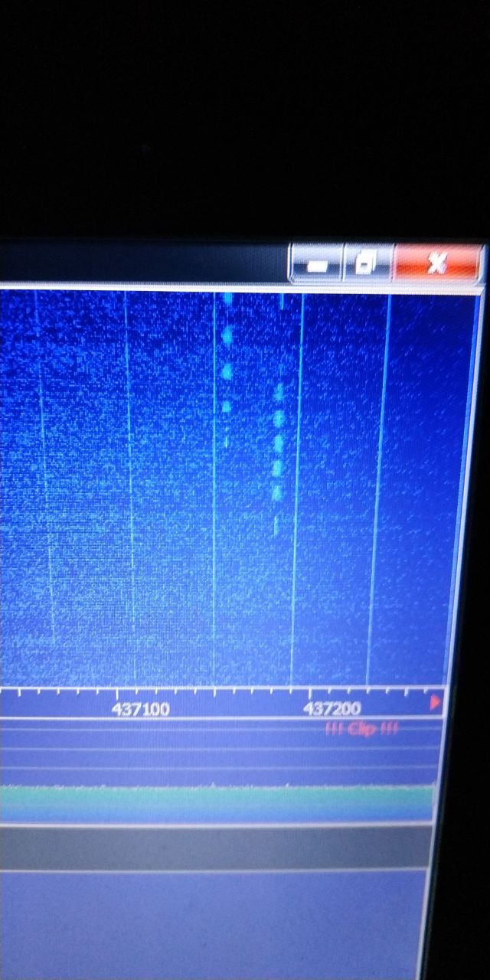Screen dimensions: 490x980
Task: Click the leftmost faint vertical waterfall line
Action: [x=44, y=475]
